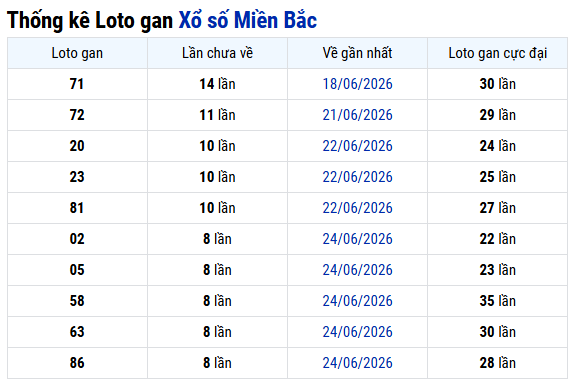Click the Loto gan cực đại header
This screenshot has width=571, height=383.
[x=497, y=53]
